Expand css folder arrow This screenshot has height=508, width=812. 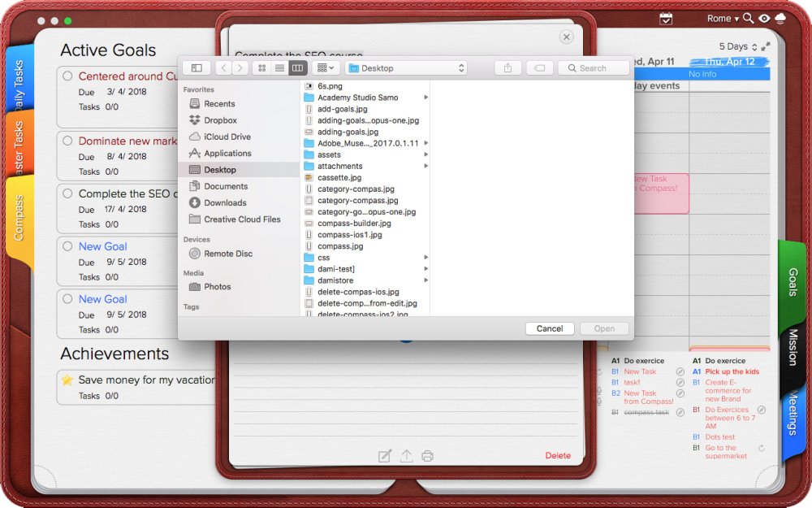pos(425,258)
